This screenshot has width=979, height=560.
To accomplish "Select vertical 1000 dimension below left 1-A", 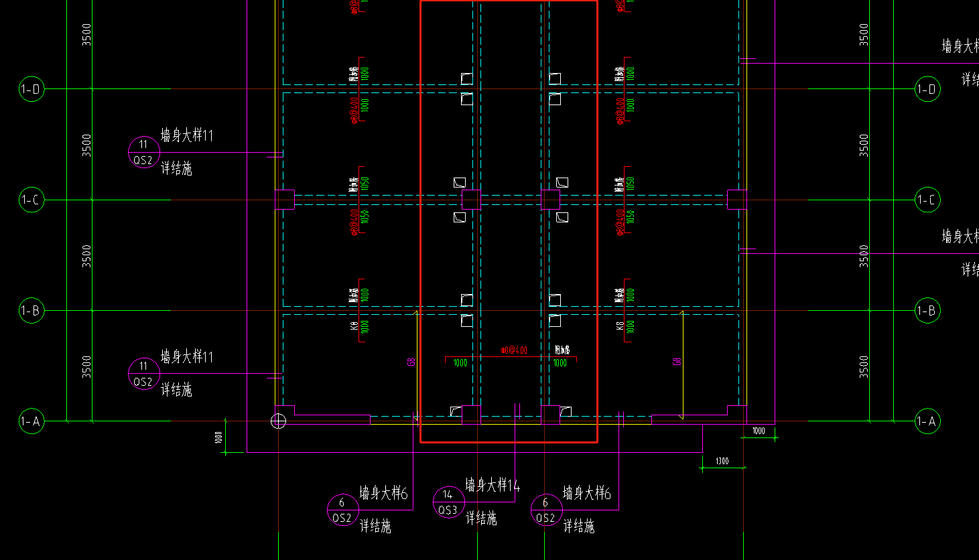I will tap(218, 438).
